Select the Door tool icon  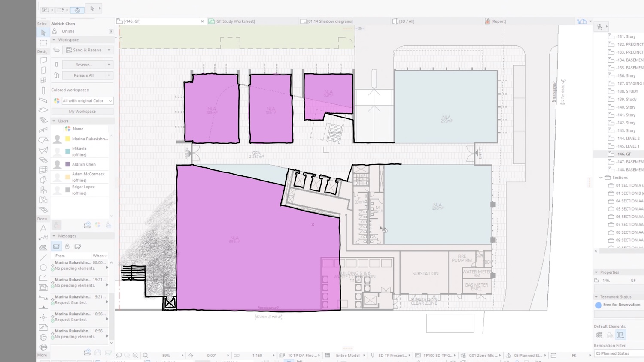tap(43, 70)
